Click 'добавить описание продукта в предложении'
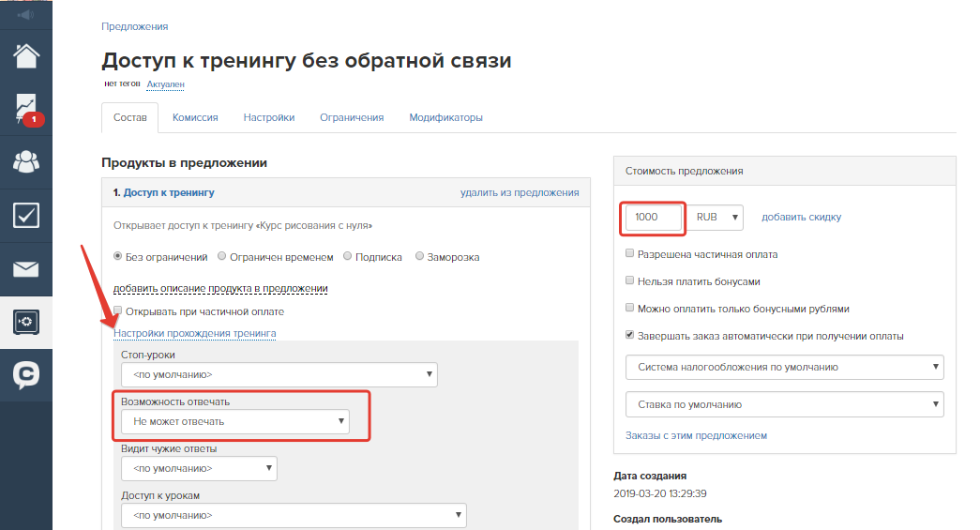 [x=220, y=288]
